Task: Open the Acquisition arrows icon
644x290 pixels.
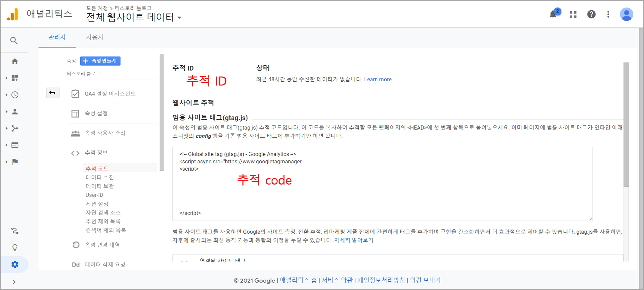Action: (x=15, y=128)
